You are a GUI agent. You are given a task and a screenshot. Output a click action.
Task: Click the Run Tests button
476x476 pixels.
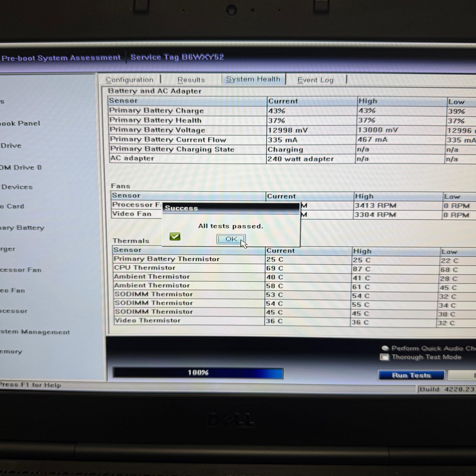[x=411, y=375]
